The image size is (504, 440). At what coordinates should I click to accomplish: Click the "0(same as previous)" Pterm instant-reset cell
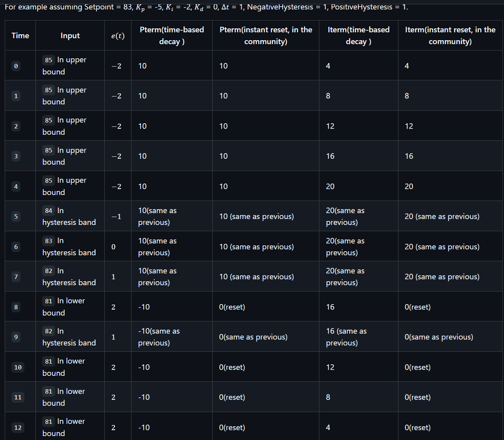[x=253, y=337]
